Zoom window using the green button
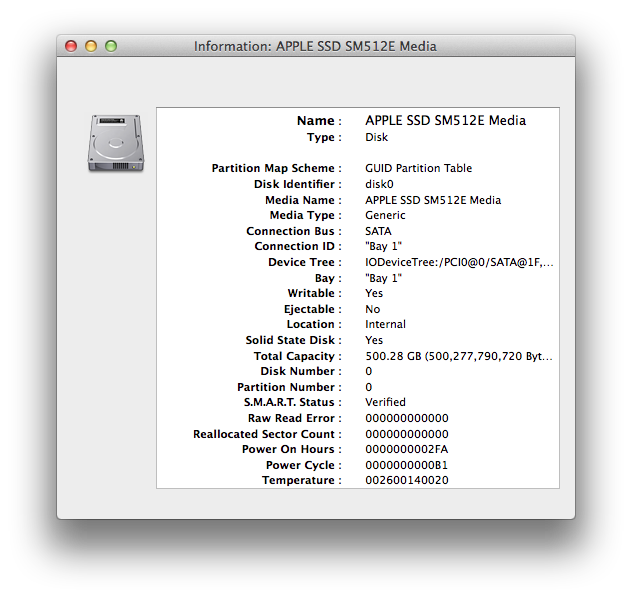 [x=111, y=46]
